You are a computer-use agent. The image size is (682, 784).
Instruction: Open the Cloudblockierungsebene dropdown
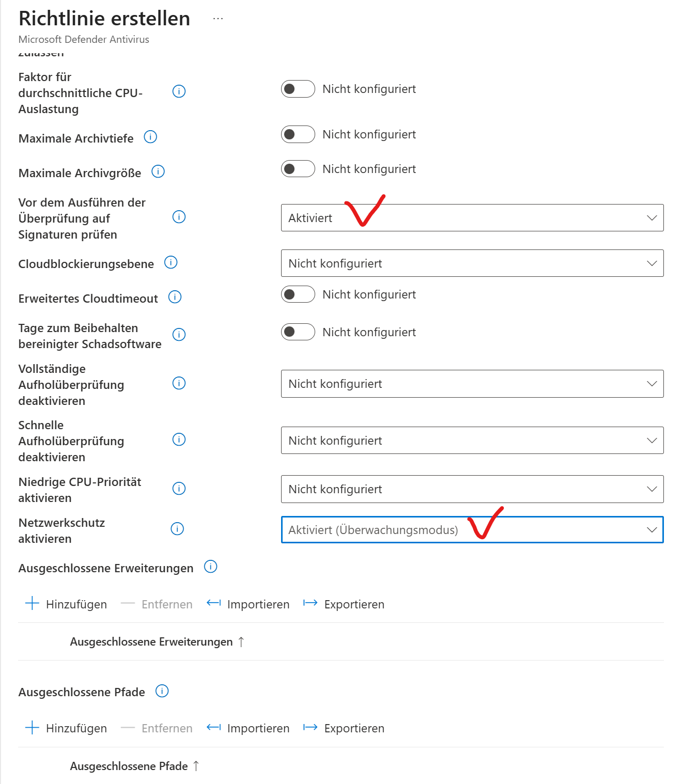click(x=472, y=263)
